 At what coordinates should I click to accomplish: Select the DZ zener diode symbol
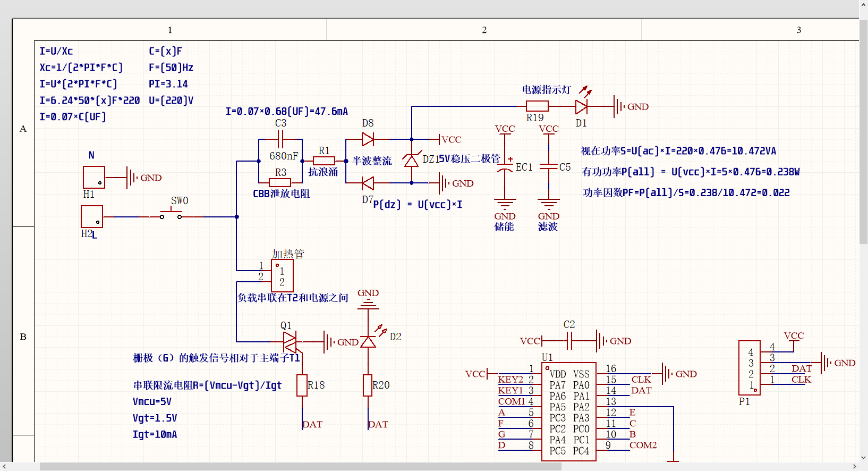411,160
